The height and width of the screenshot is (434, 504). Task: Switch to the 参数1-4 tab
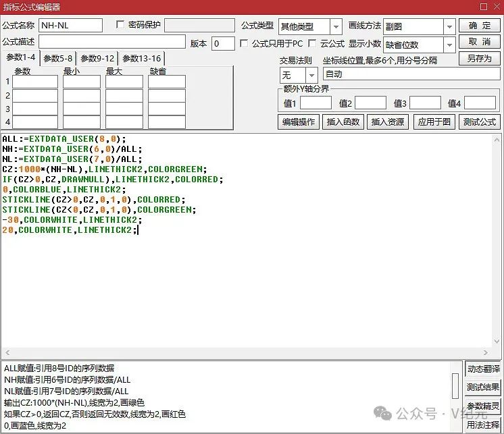click(x=21, y=58)
